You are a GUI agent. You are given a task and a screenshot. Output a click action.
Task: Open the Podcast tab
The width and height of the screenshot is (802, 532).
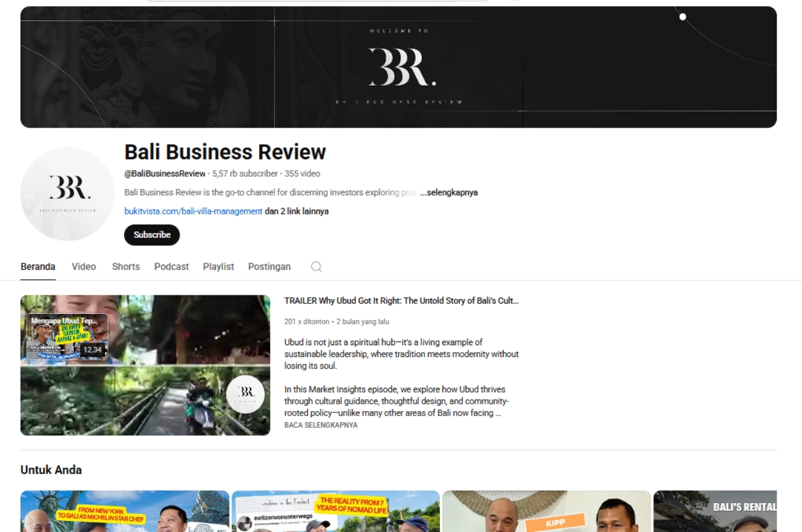coord(172,266)
